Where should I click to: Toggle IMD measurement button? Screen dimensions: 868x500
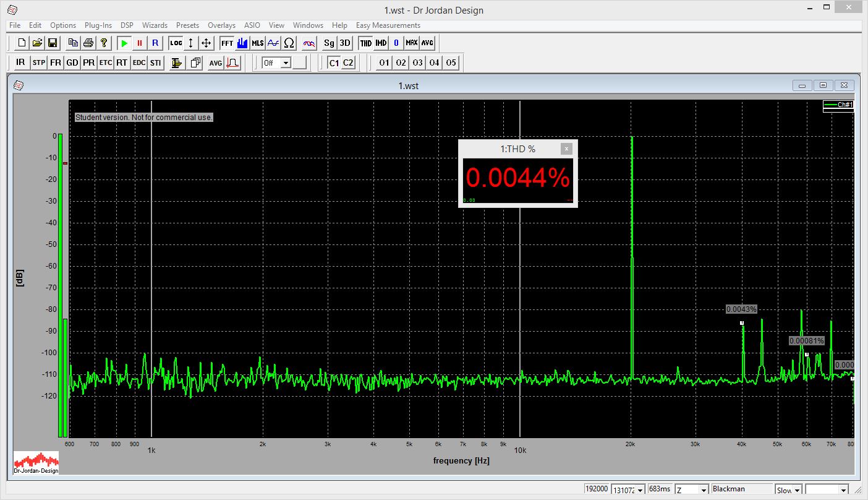[381, 43]
